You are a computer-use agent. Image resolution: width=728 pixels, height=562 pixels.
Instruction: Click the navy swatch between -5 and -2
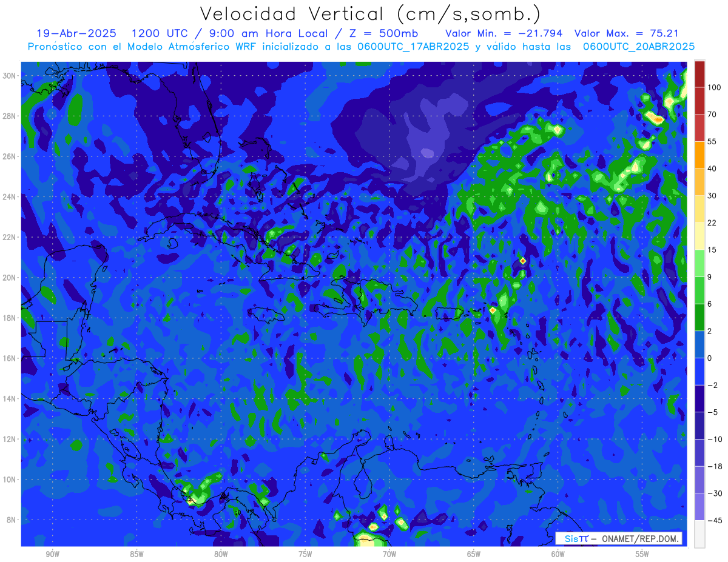(x=699, y=398)
